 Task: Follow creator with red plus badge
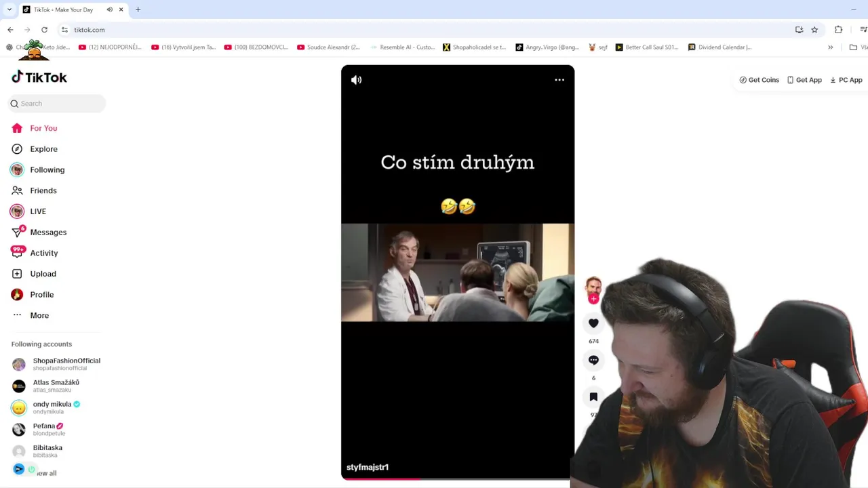(593, 298)
